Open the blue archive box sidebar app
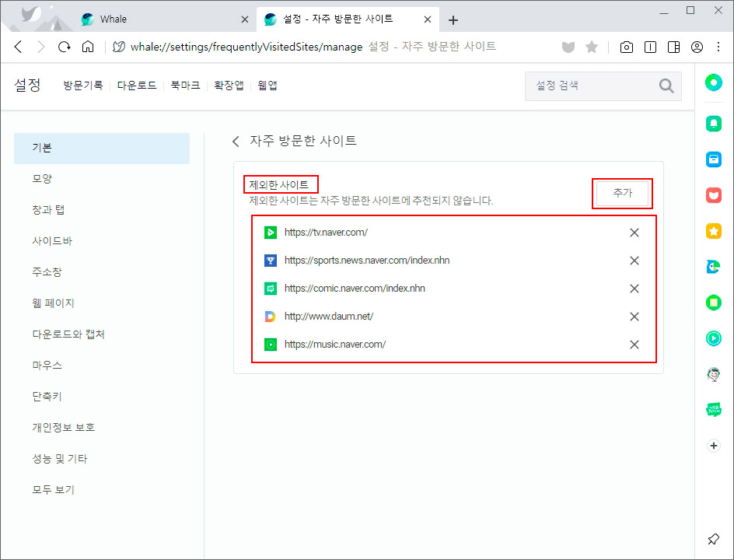This screenshot has width=734, height=560. (714, 159)
